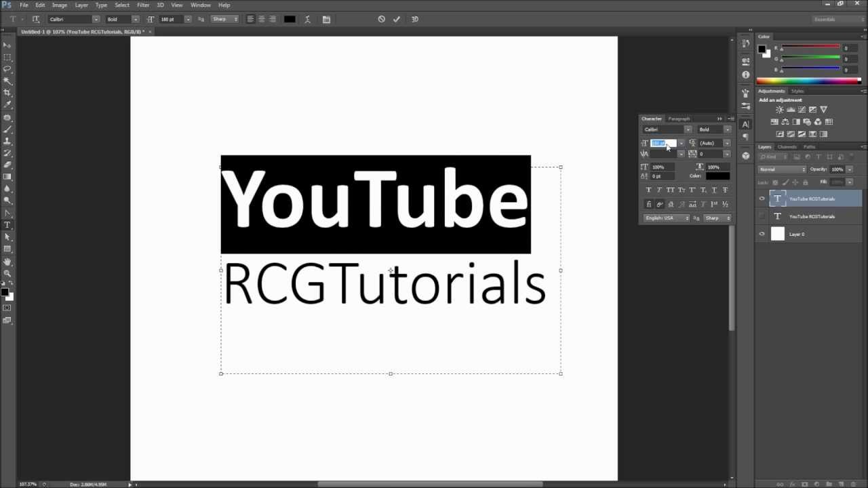
Task: Toggle Faux Bold in Character panel
Action: [x=649, y=190]
